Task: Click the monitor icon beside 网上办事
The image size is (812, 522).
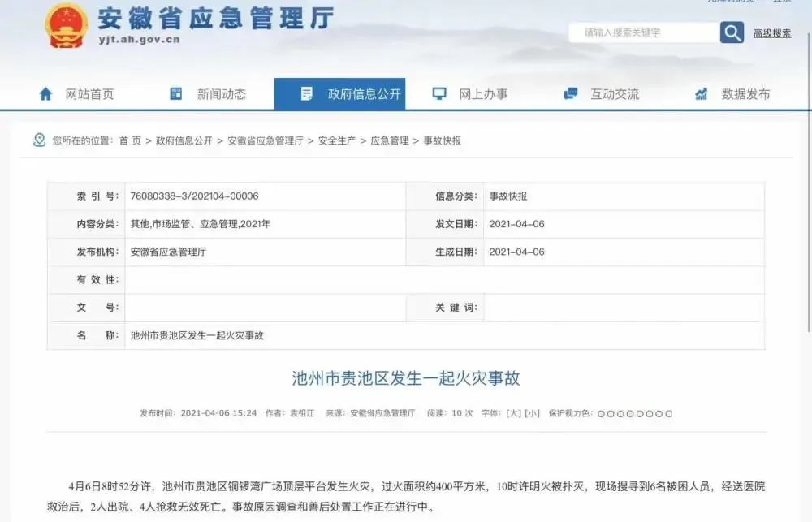Action: 439,93
